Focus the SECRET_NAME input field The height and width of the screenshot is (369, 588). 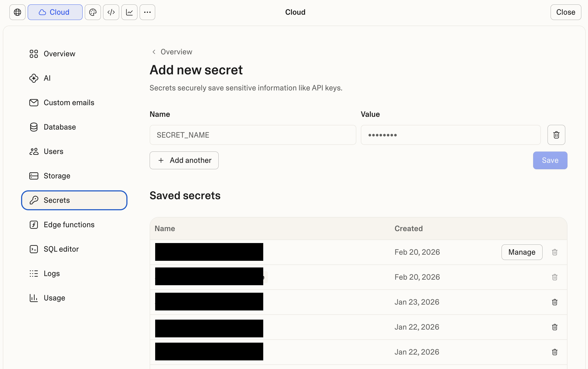click(x=253, y=135)
